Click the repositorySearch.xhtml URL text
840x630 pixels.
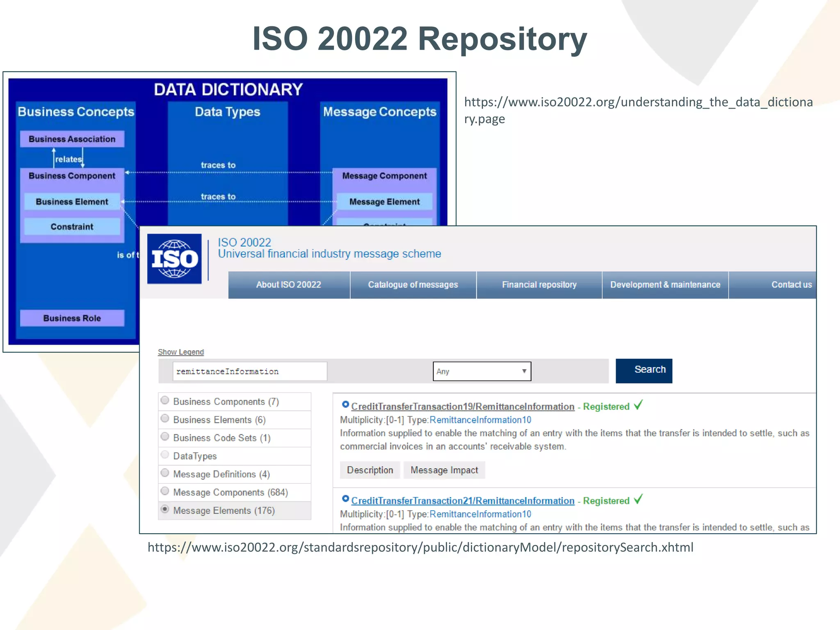click(420, 548)
